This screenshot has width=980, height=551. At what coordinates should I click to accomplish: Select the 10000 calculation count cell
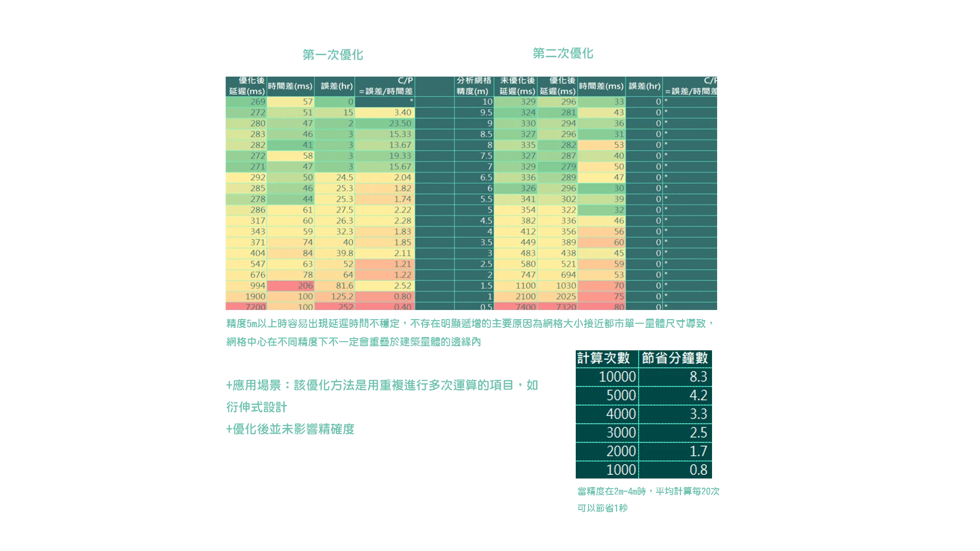pos(606,377)
